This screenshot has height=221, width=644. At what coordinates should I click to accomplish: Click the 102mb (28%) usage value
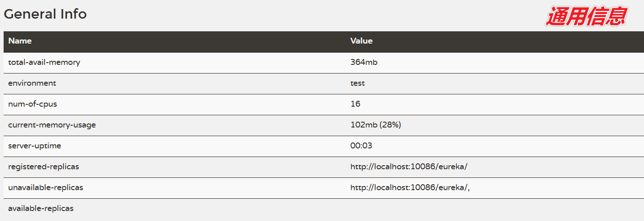(x=375, y=125)
